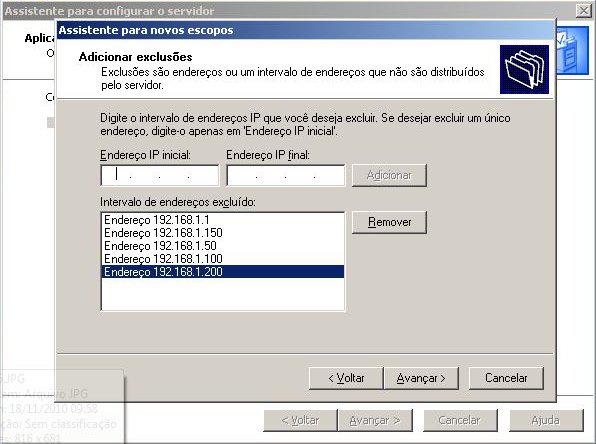Select the entry Endereço 192.168.1.150
Viewport: 596px width, 444px height.
click(x=223, y=233)
